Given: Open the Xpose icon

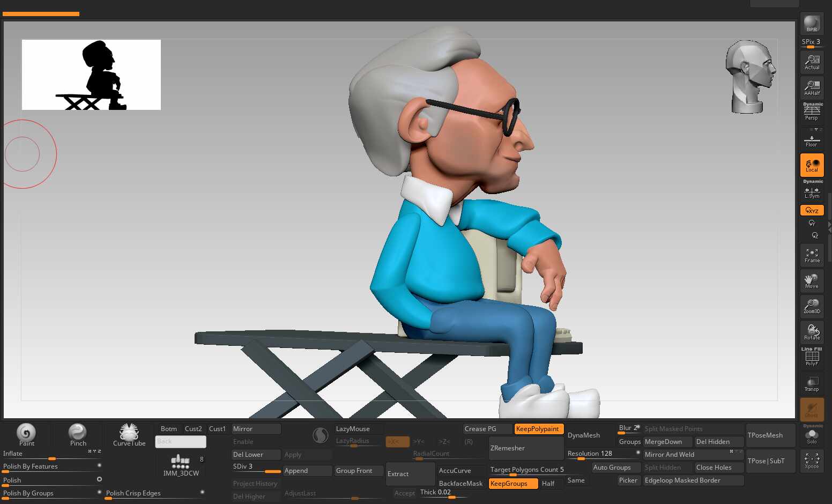Looking at the screenshot, I should point(812,461).
